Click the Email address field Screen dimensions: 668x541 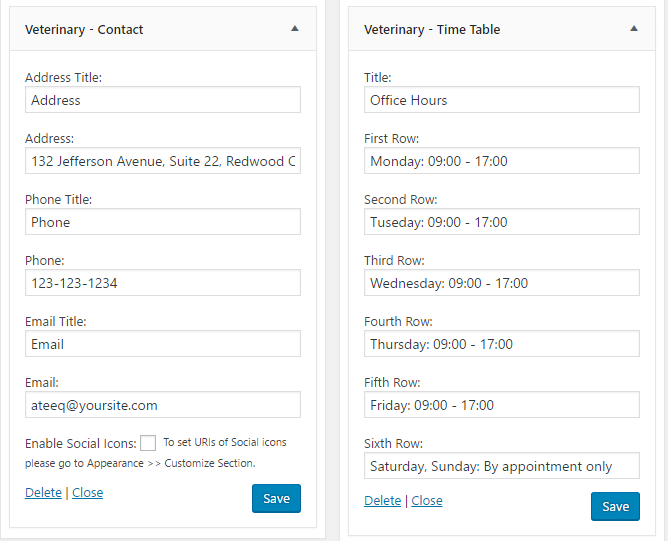162,405
